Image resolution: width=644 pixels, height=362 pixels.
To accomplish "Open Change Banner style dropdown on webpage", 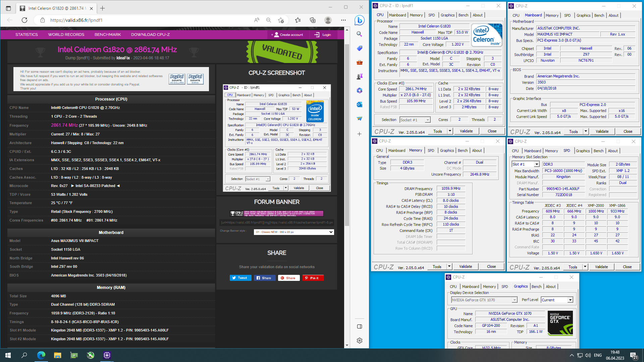I will (x=294, y=232).
